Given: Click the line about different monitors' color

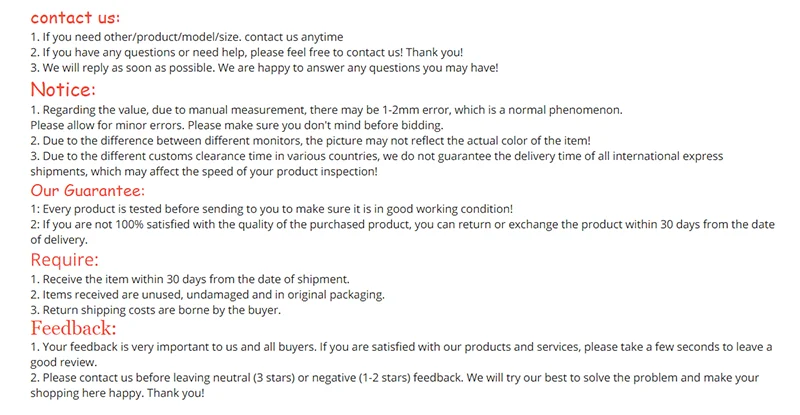Looking at the screenshot, I should pos(310,141).
